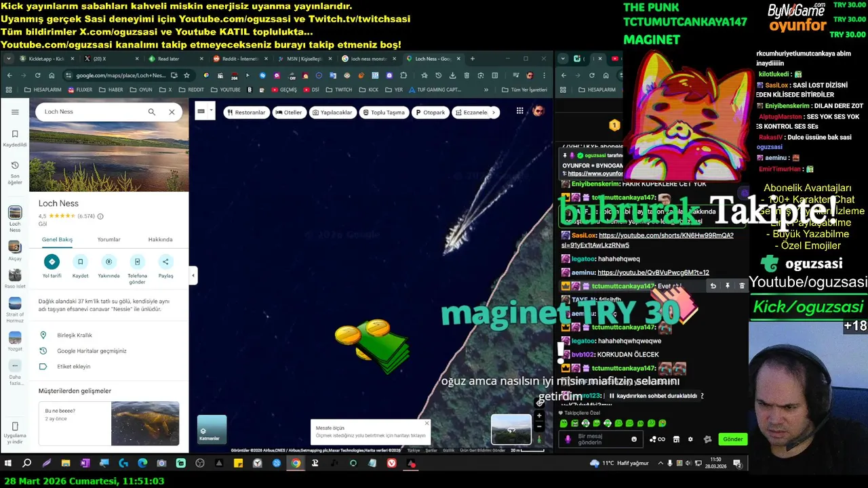Reload the Google Maps page
Viewport: 868px width, 488px height.
point(37,75)
